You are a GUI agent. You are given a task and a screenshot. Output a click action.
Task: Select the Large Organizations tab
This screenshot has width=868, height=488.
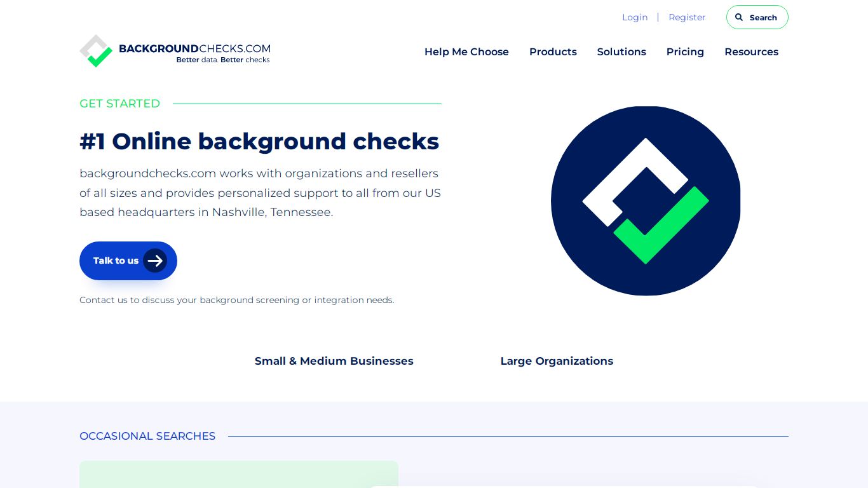(557, 361)
